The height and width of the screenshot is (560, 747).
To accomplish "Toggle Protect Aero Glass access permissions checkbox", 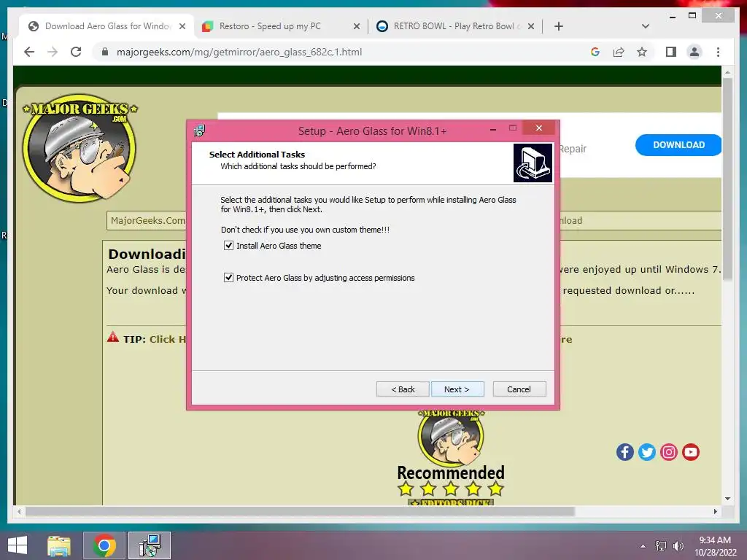I will [x=228, y=278].
